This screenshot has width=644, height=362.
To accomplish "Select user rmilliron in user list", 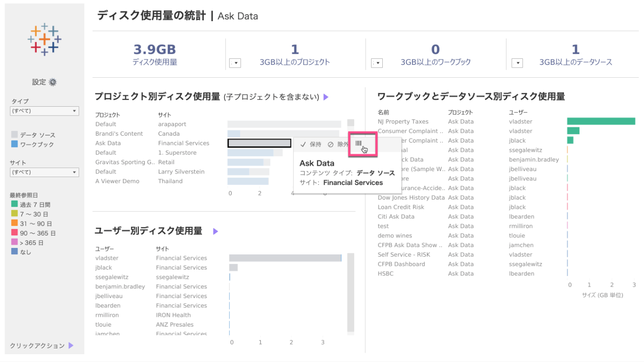I will [x=107, y=315].
